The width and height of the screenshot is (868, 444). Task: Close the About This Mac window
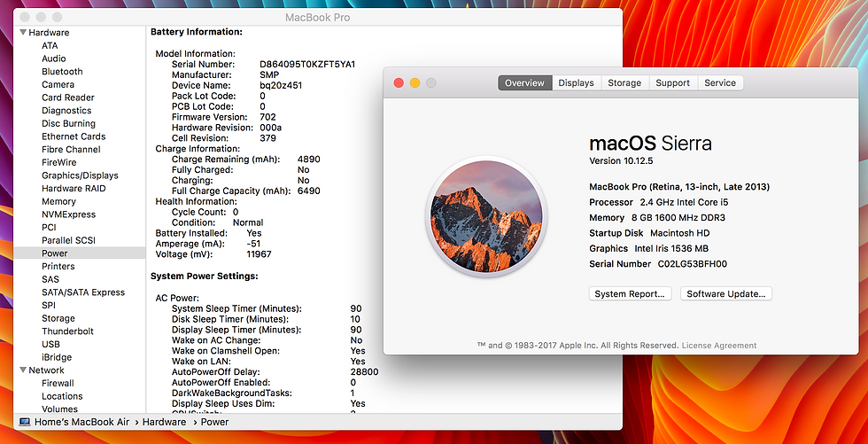399,83
